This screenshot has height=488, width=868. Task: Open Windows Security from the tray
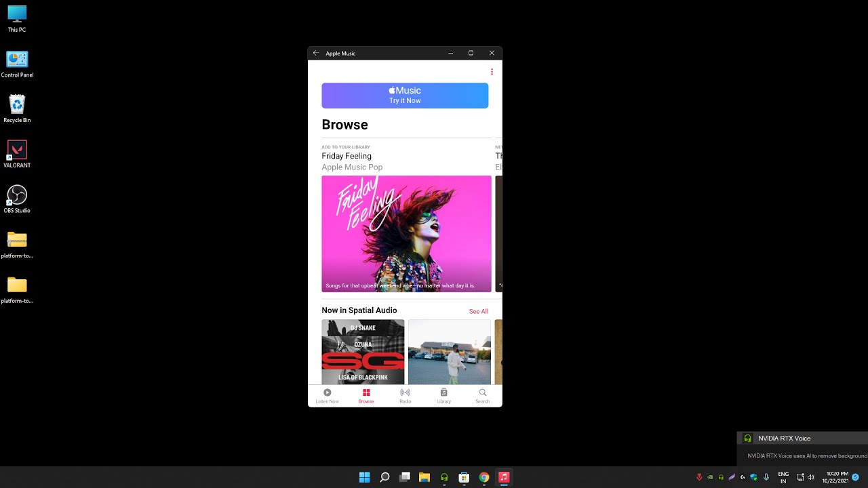754,477
